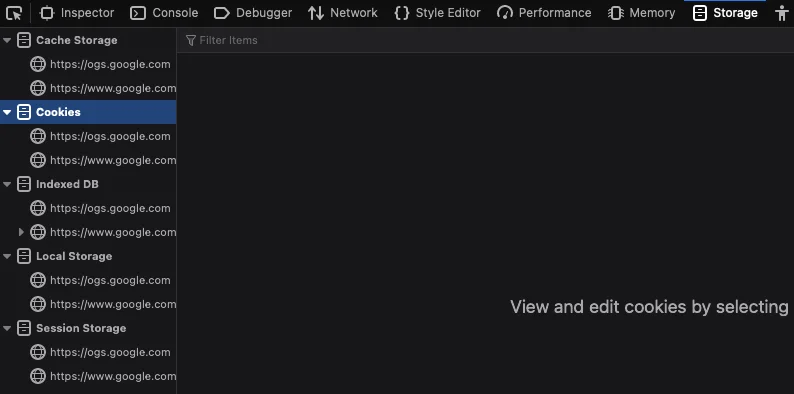Collapse the Session Storage tree section

coord(7,328)
